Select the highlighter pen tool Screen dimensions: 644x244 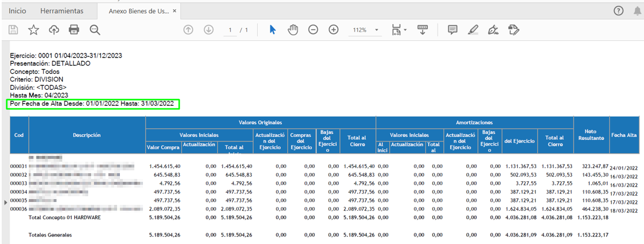tap(473, 30)
